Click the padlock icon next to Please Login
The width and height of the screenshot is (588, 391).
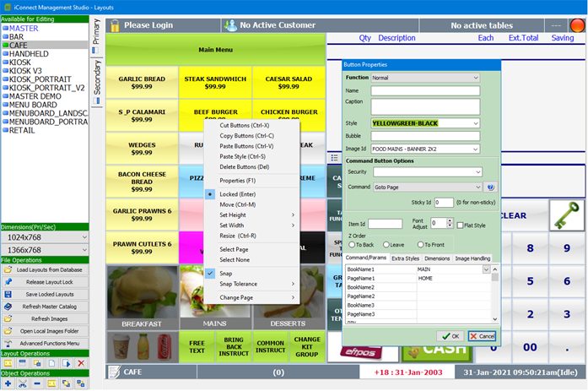[115, 25]
